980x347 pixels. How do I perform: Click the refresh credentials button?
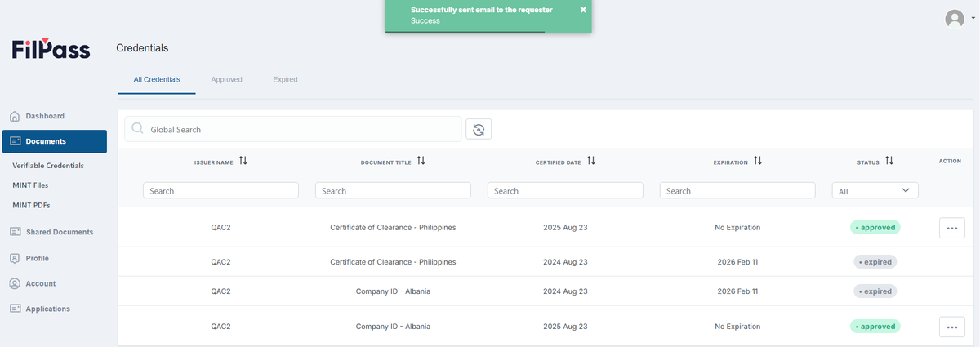tap(479, 129)
